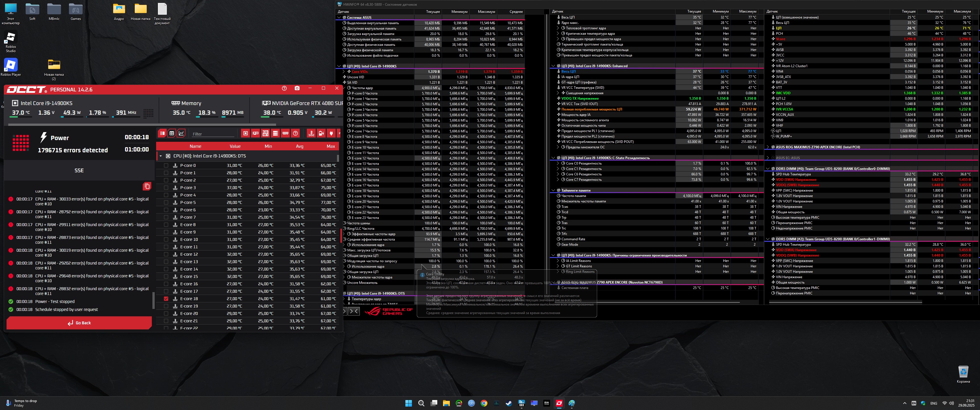Toggle the CPU sensor filter icon
The height and width of the screenshot is (410, 980).
pos(245,133)
